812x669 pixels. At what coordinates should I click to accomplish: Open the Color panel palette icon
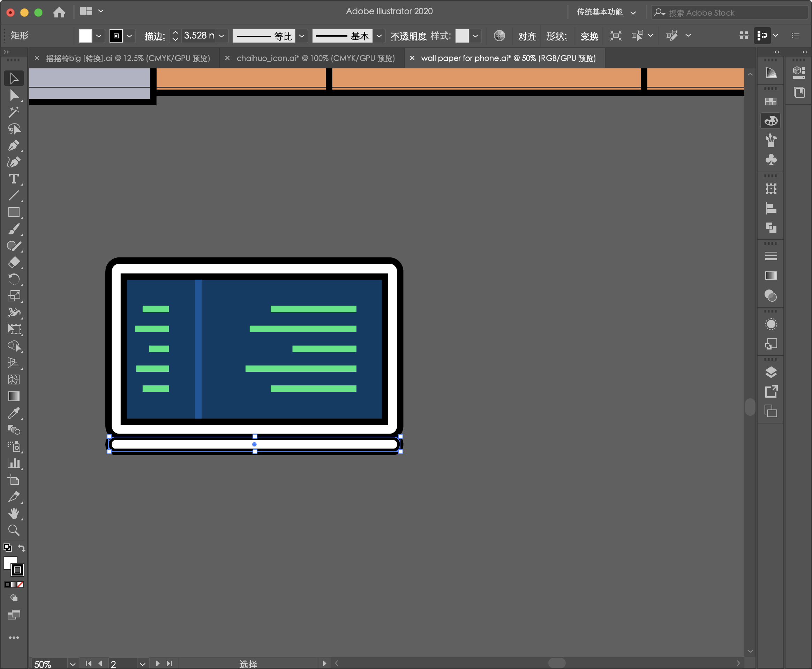pyautogui.click(x=771, y=121)
